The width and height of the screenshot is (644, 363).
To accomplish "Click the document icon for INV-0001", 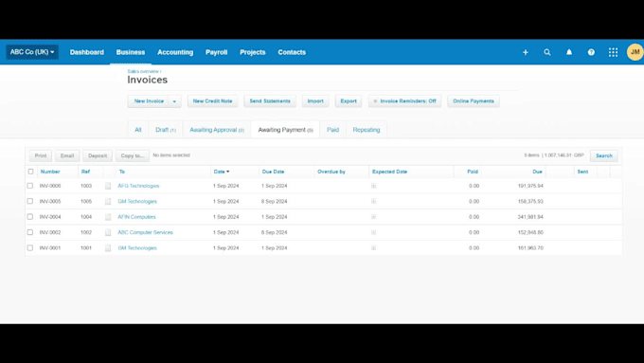I will point(108,248).
